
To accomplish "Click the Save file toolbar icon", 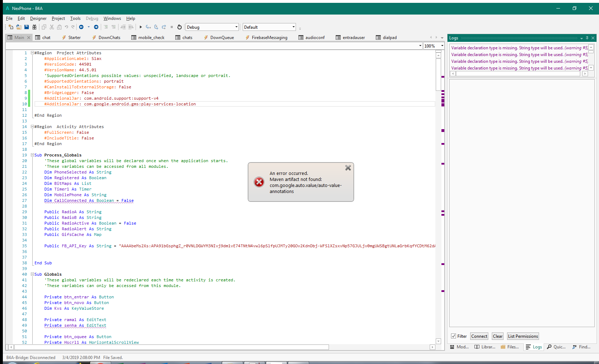I will 27,27.
